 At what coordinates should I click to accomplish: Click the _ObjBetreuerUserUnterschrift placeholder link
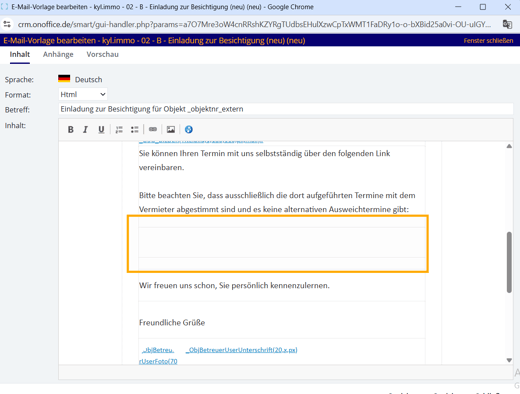tap(241, 350)
